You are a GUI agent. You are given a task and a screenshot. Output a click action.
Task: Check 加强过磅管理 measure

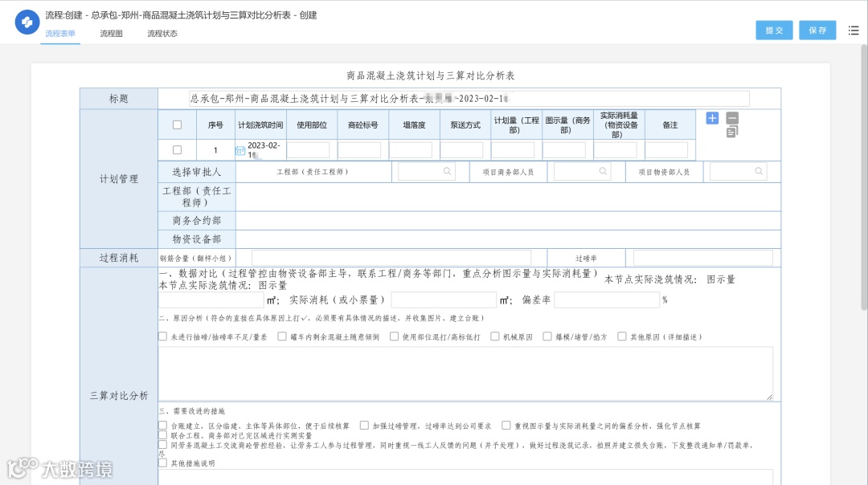pyautogui.click(x=364, y=426)
